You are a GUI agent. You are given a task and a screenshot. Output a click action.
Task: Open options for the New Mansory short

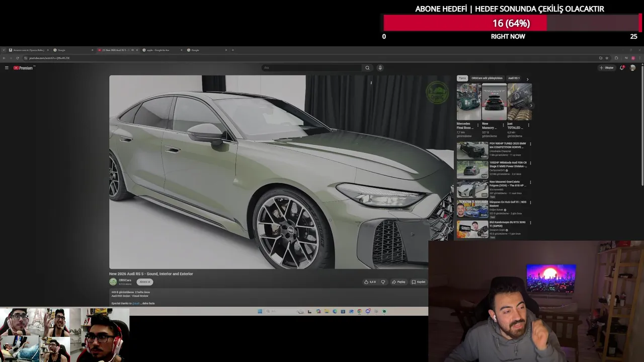coord(503,125)
